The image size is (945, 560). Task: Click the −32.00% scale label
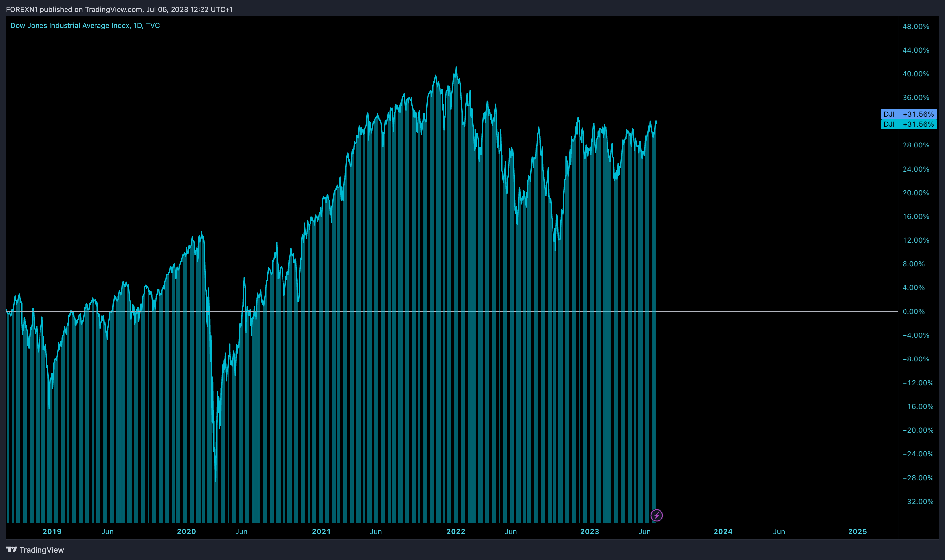pyautogui.click(x=918, y=501)
